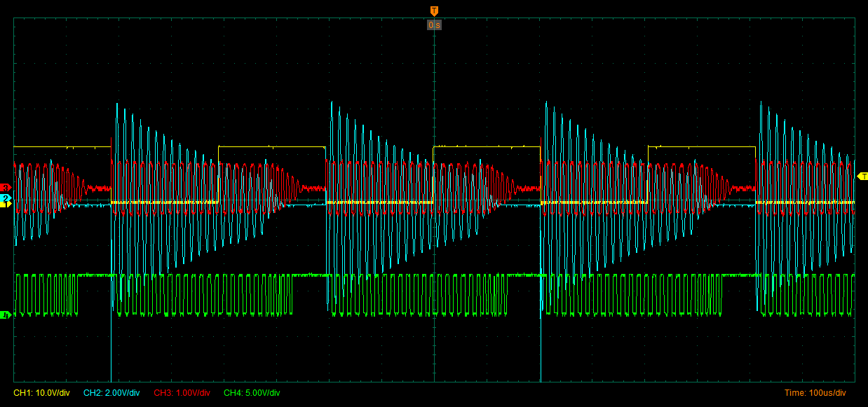
Task: Open the CH4 5.00V/div scale setting
Action: (x=252, y=393)
